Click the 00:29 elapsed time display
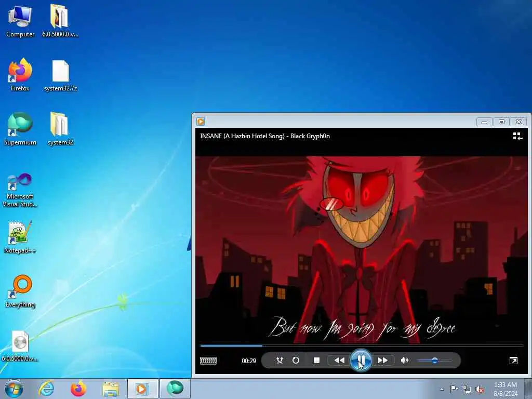 pyautogui.click(x=249, y=361)
